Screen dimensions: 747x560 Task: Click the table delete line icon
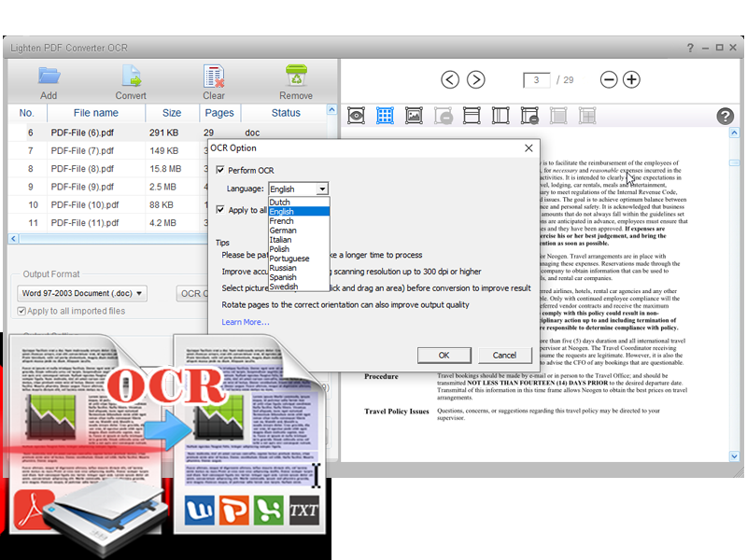pos(529,116)
